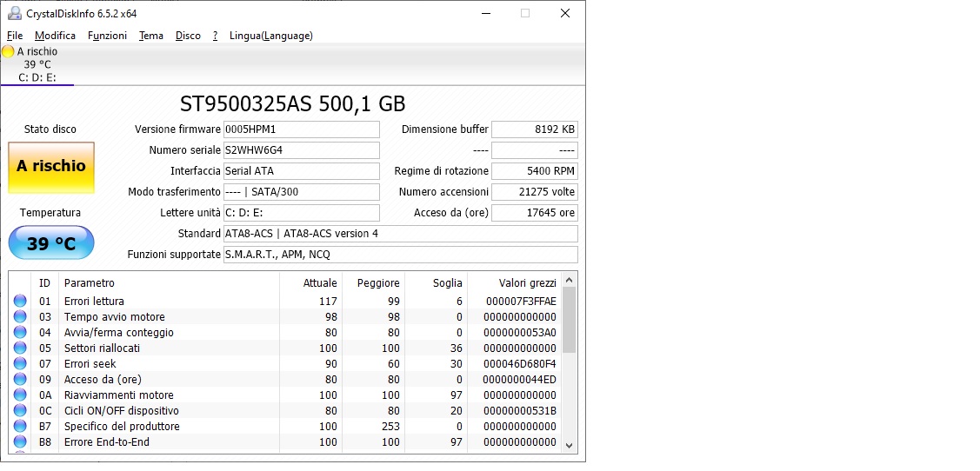Click the scrollbar down arrow in SMART list
This screenshot has width=980, height=471.
569,445
